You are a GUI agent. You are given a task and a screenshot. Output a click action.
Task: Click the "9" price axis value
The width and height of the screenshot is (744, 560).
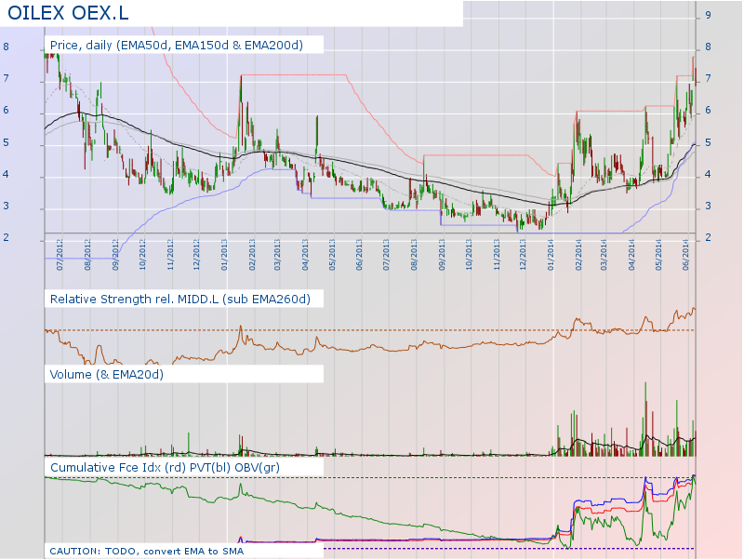(708, 15)
